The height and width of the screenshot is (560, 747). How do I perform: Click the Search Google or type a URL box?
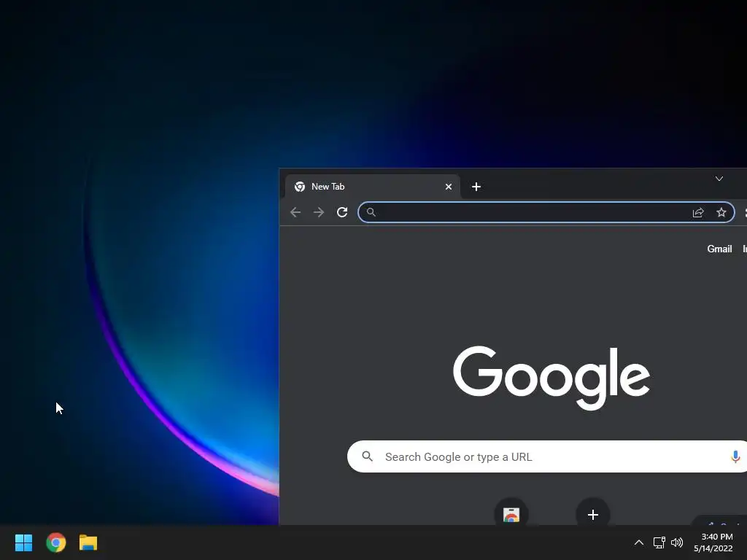(547, 456)
